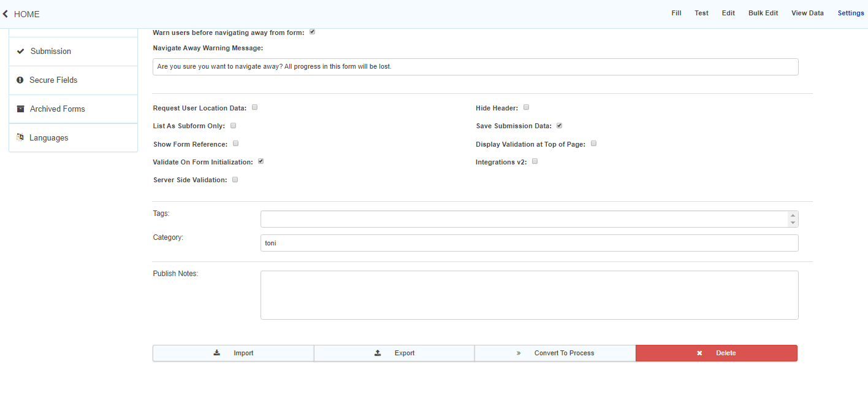
Task: Click the chevron icon on Convert To Process
Action: [518, 353]
